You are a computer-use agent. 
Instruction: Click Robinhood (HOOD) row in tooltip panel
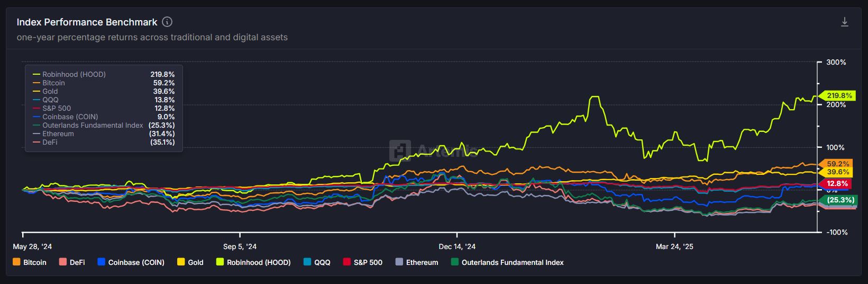point(104,75)
